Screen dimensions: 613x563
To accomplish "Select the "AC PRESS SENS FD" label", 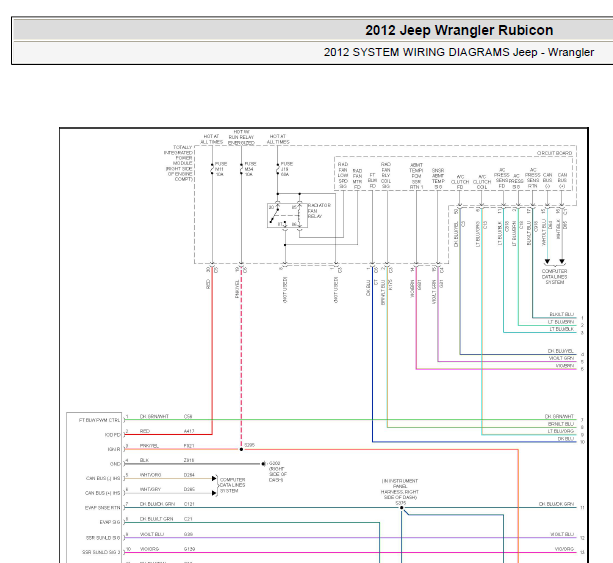I will point(502,178).
